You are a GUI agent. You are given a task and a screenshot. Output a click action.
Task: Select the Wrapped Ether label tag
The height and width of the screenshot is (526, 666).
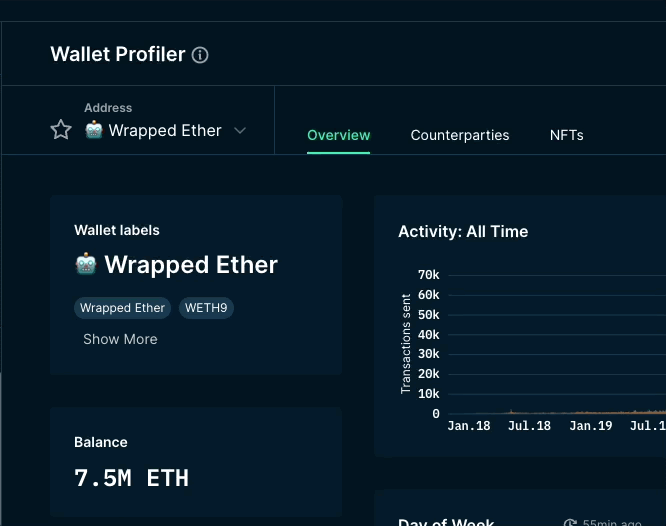[x=122, y=308]
